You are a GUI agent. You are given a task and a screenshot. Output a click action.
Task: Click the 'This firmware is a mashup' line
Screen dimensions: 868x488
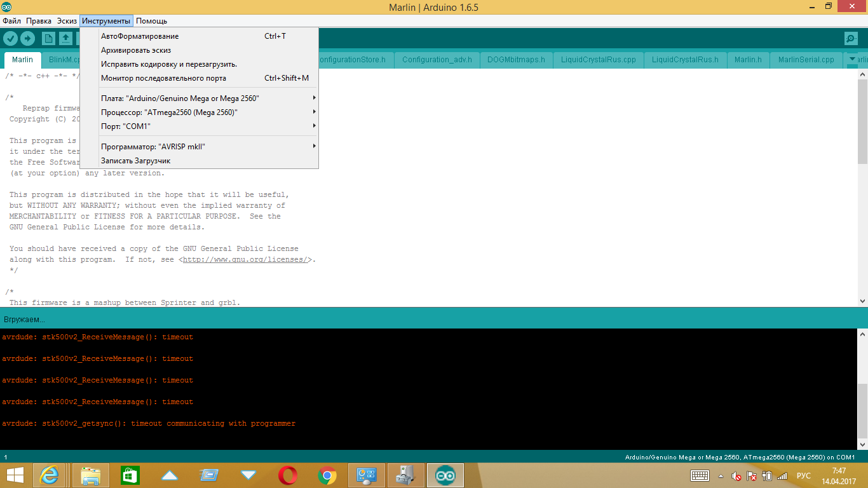coord(125,303)
